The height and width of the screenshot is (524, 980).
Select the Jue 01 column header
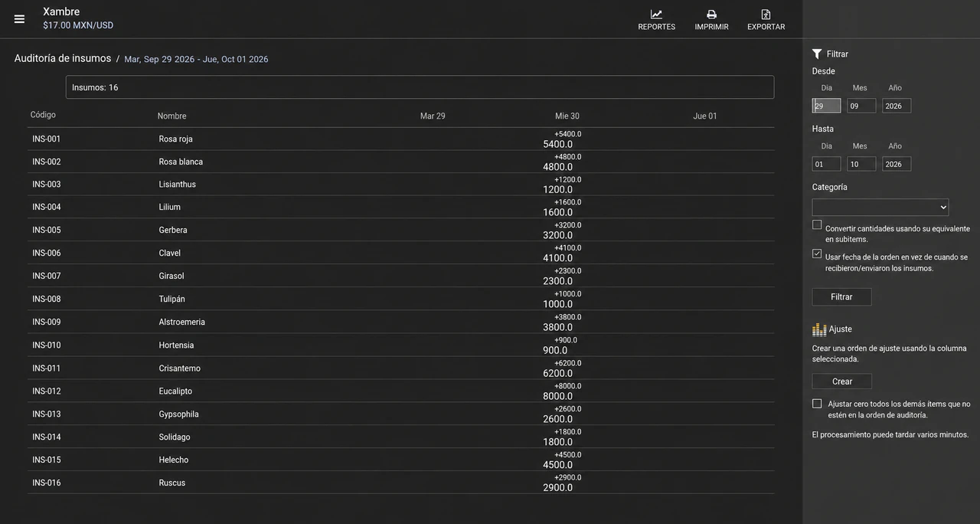pos(705,116)
